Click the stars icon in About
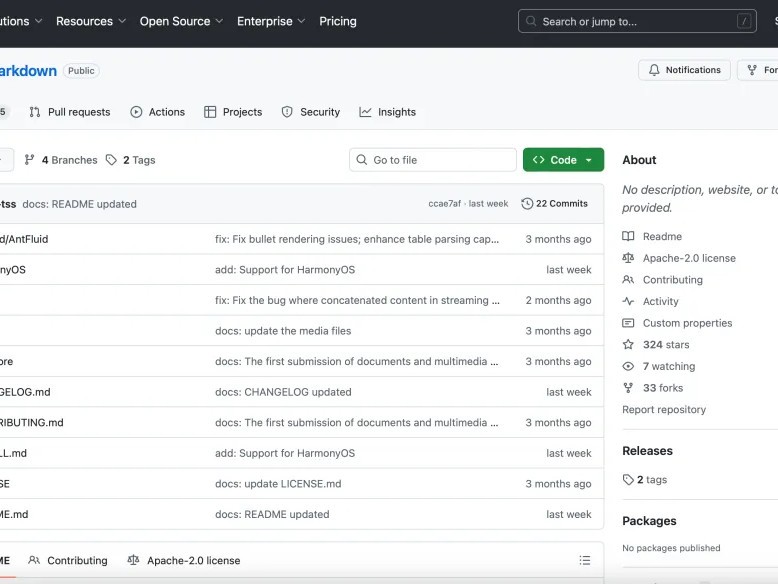Image resolution: width=778 pixels, height=584 pixels. (628, 345)
